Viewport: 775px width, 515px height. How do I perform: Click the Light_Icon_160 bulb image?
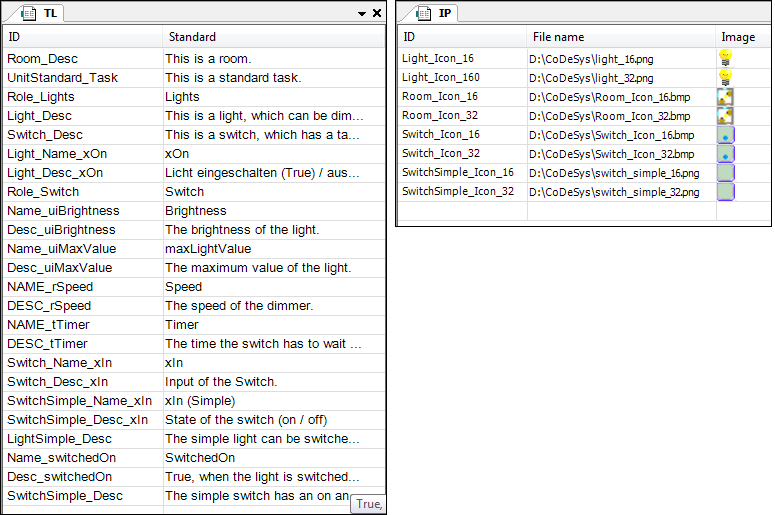[x=726, y=77]
